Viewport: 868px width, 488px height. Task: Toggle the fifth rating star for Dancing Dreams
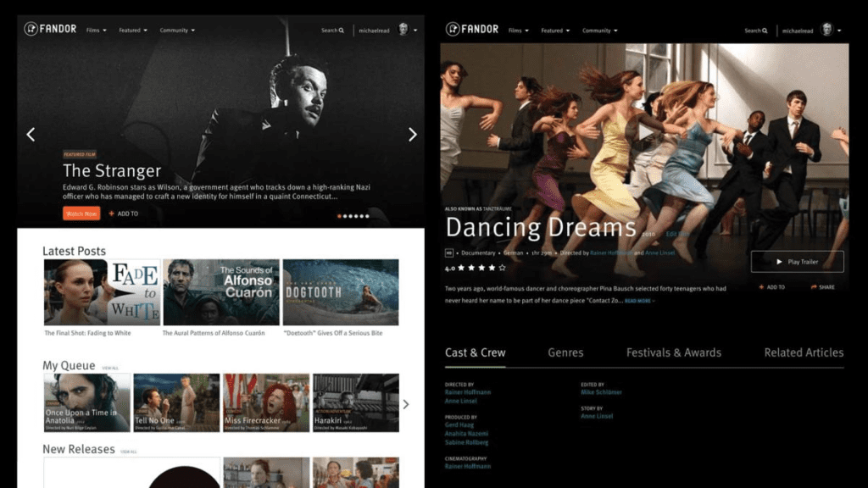point(501,267)
